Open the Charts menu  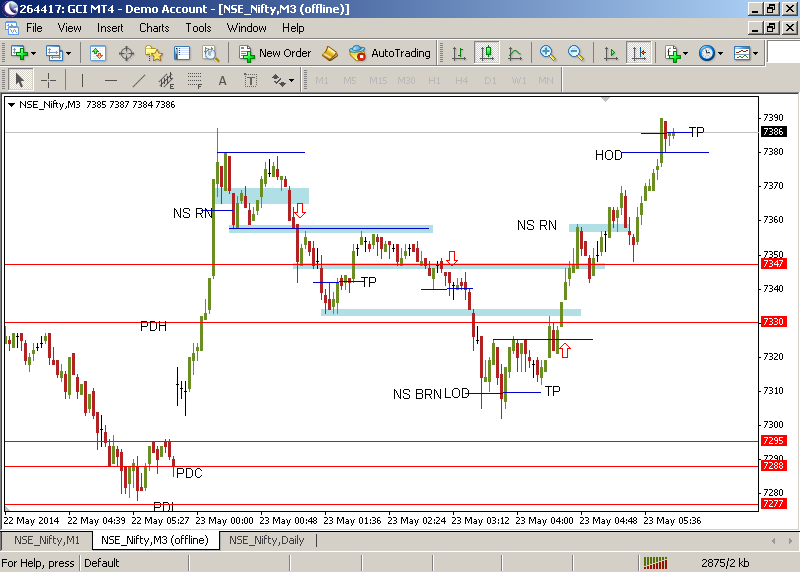click(154, 28)
